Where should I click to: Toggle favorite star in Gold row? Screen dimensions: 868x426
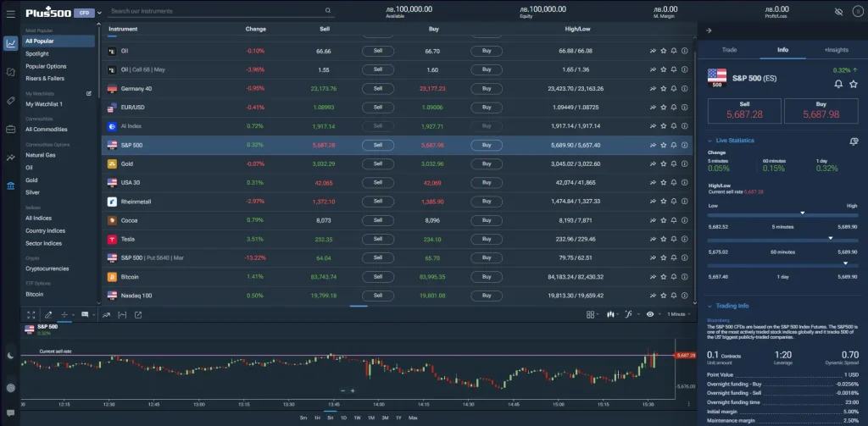click(663, 164)
